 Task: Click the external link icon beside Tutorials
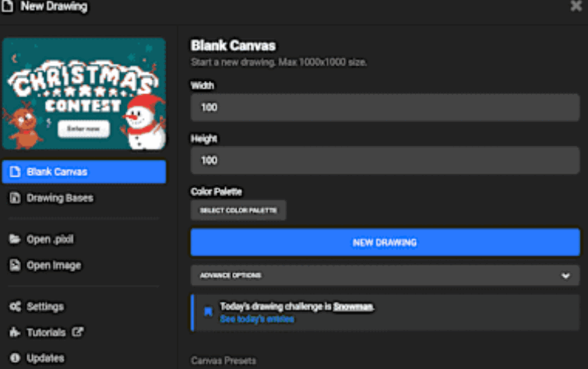(x=78, y=332)
